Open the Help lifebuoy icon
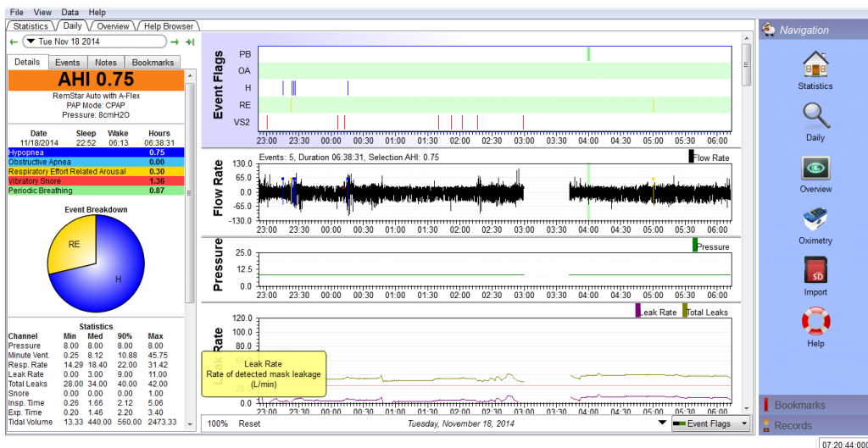868x448 pixels. (815, 321)
